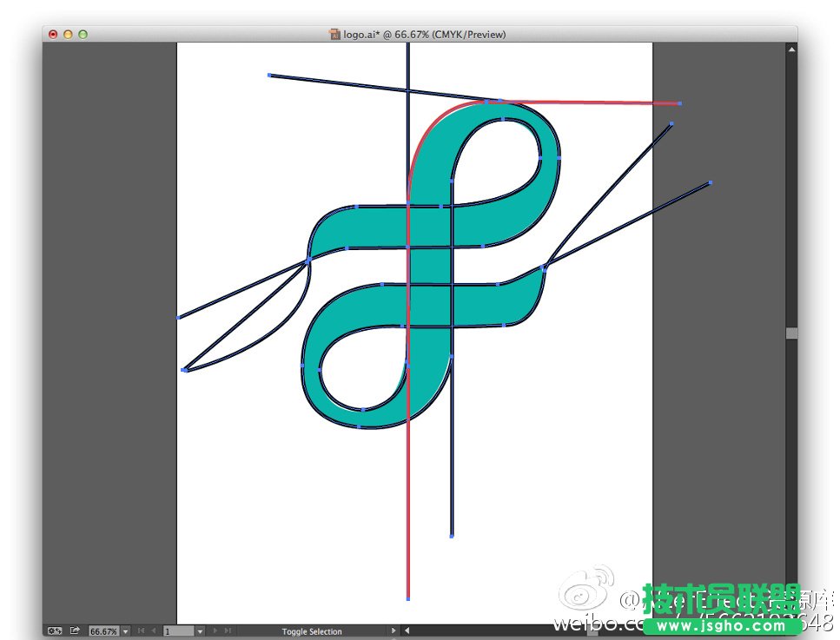Click the scrollbar up arrow on the right

click(791, 49)
